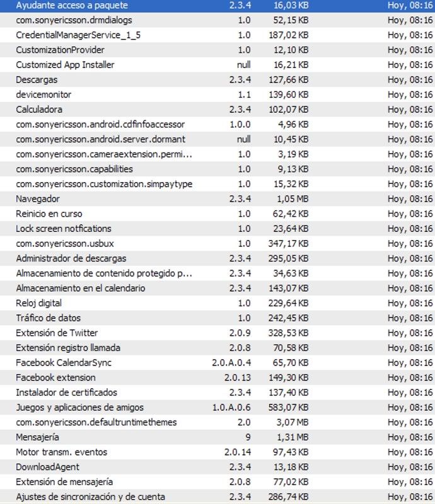The width and height of the screenshot is (435, 504).
Task: Select the Navegador entry
Action: tap(217, 199)
